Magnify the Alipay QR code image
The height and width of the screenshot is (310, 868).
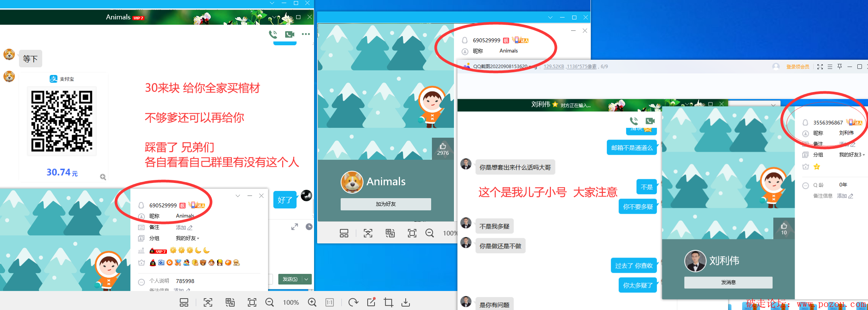(x=103, y=177)
